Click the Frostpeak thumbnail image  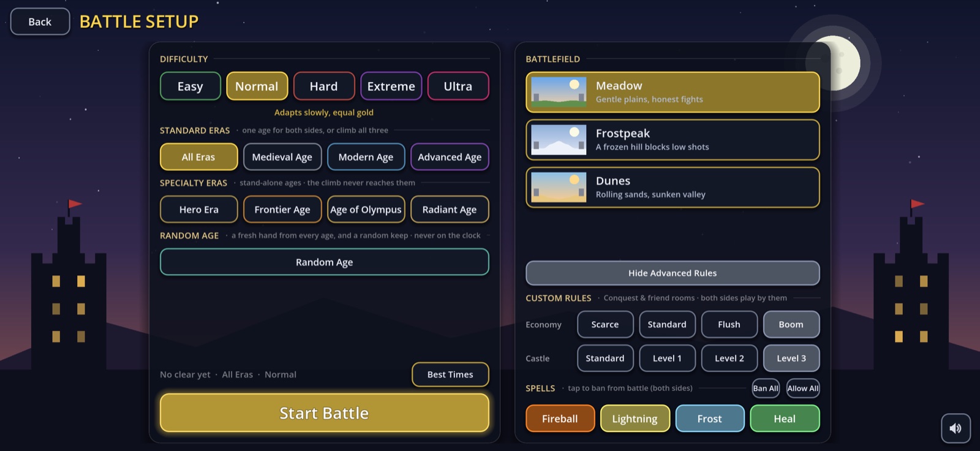tap(559, 140)
